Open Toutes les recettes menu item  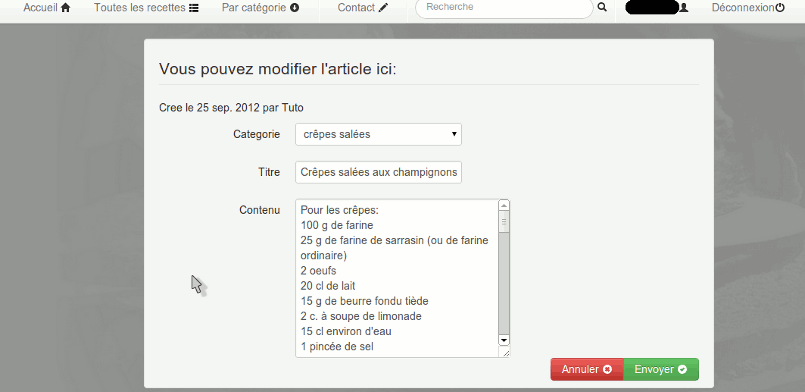point(146,8)
